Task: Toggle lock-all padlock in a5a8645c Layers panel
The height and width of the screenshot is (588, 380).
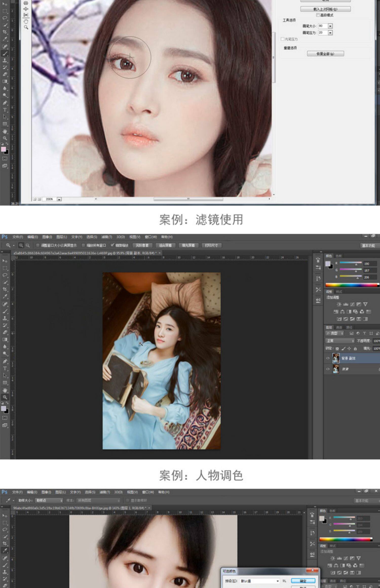Action: tap(355, 349)
